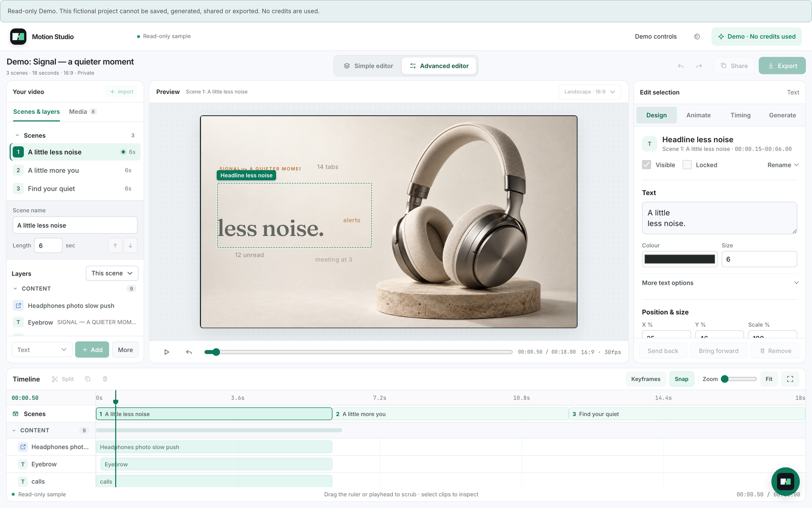Open the theme settings icon beside Demo controls

point(697,37)
